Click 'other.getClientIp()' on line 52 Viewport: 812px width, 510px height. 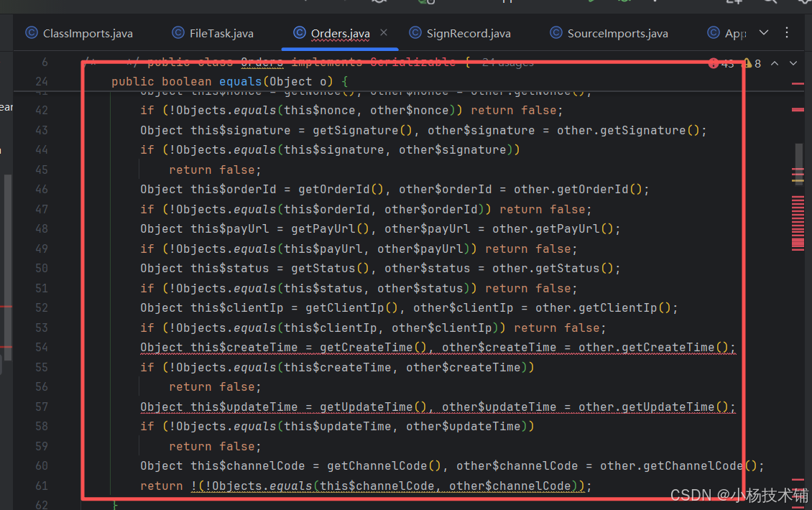click(604, 308)
